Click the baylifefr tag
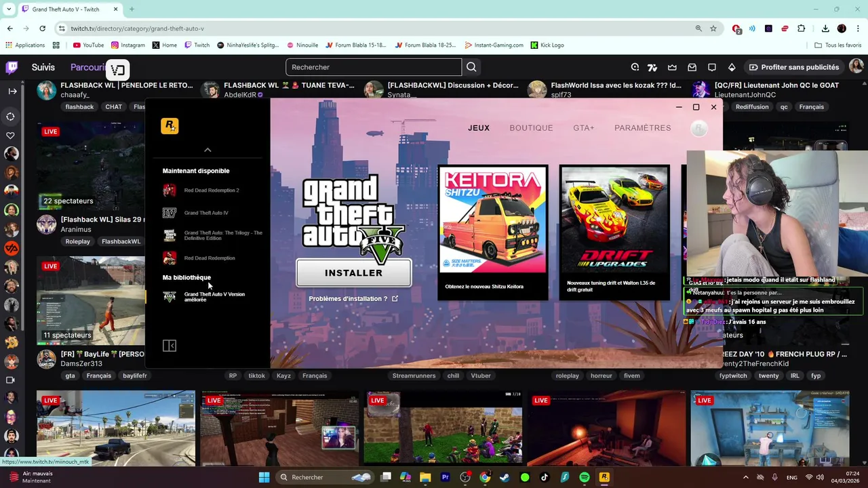 pyautogui.click(x=135, y=375)
